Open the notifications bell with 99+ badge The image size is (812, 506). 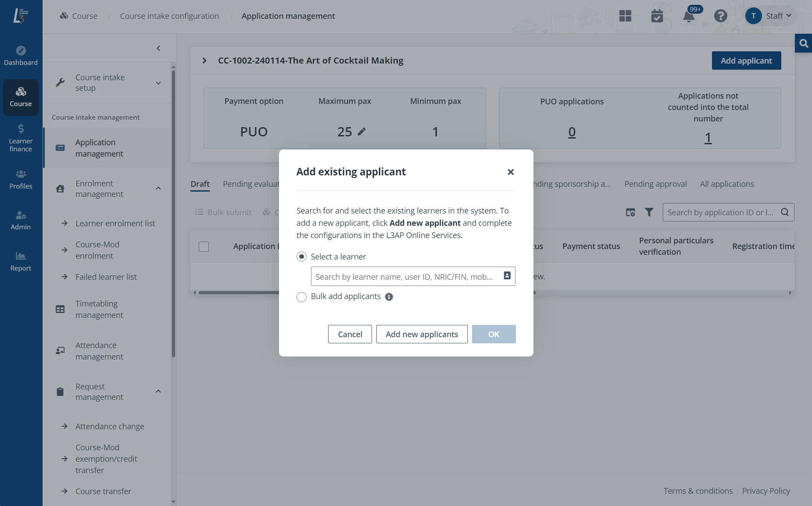pyautogui.click(x=688, y=16)
